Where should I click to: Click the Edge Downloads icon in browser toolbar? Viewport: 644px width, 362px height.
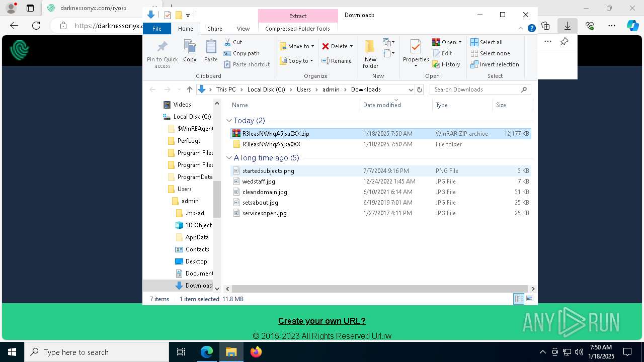tap(567, 26)
